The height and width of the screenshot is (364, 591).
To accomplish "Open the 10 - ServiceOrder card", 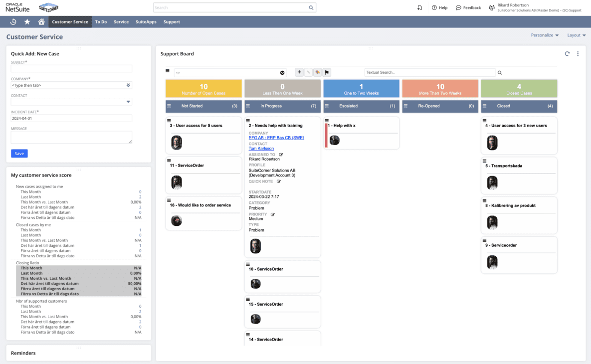I will tap(283, 277).
